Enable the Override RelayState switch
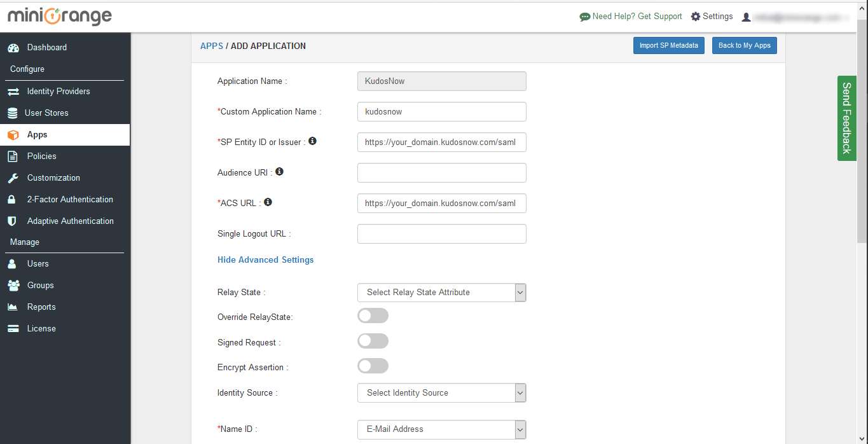 (x=373, y=316)
